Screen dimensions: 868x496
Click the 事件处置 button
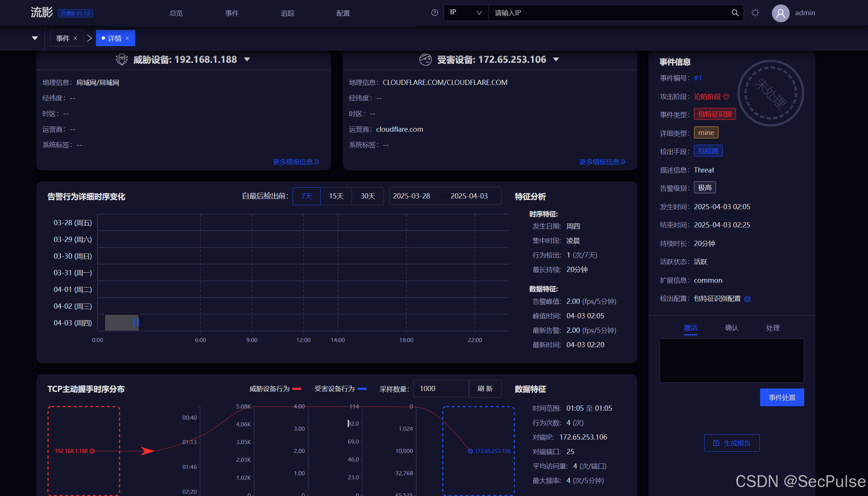782,397
